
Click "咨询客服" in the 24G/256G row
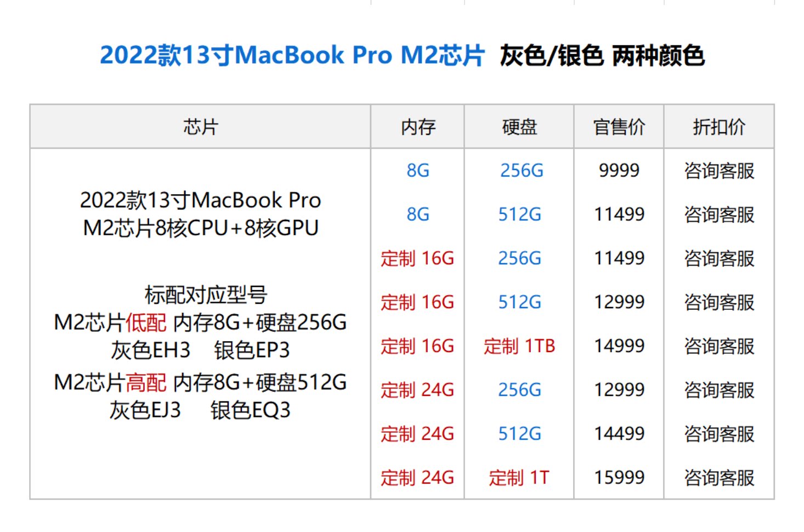[x=719, y=390]
